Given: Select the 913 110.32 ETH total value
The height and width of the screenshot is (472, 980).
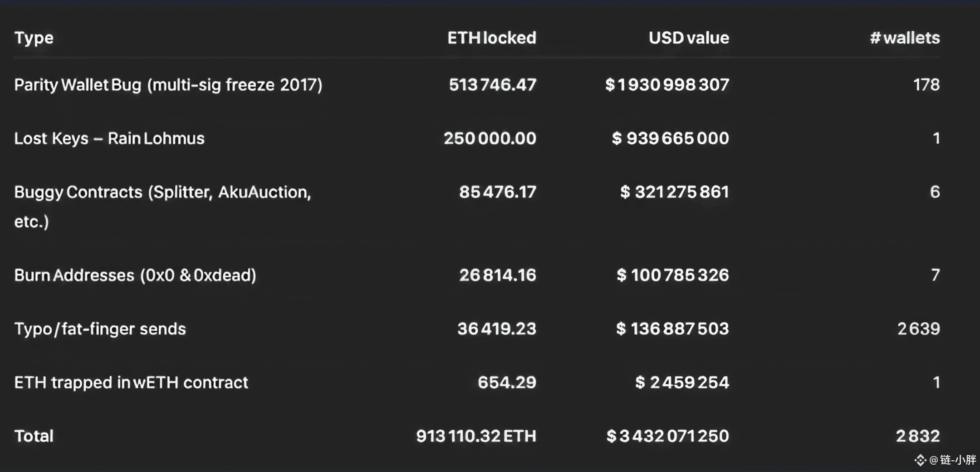Looking at the screenshot, I should [476, 436].
